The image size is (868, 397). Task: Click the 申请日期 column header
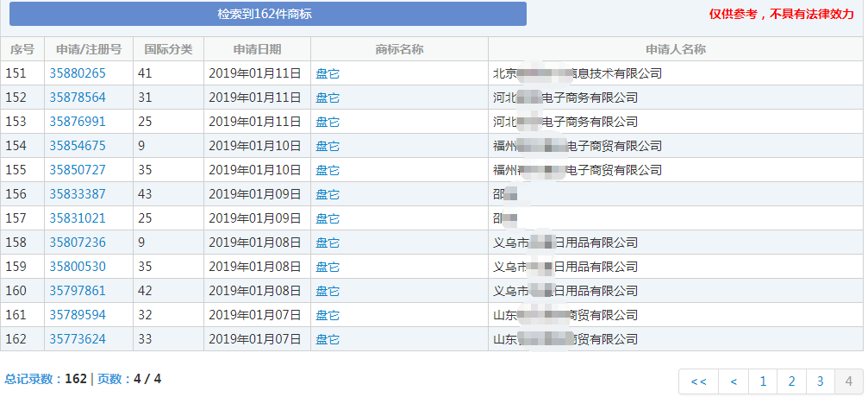(258, 49)
